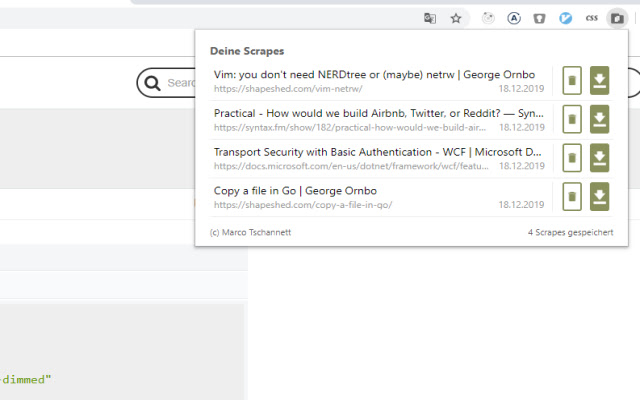The height and width of the screenshot is (400, 640).
Task: Open scrape titled Vim: you don't need NERDtree
Action: [374, 75]
